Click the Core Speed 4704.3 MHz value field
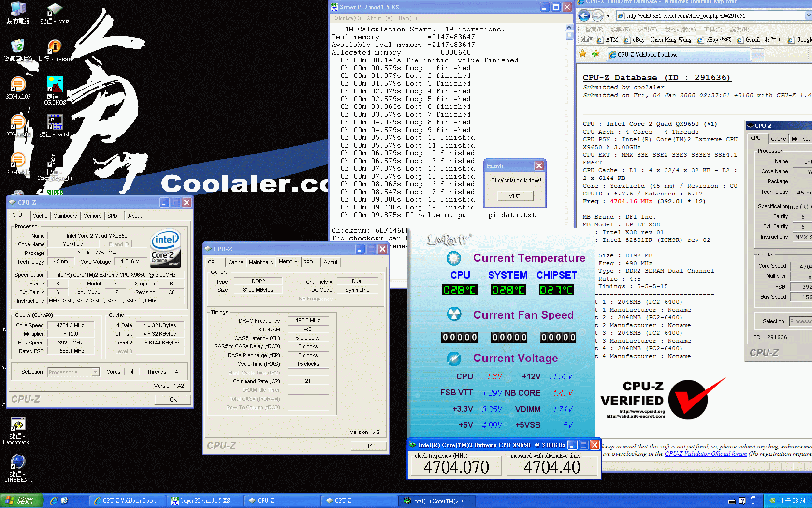The height and width of the screenshot is (508, 812). [x=70, y=325]
